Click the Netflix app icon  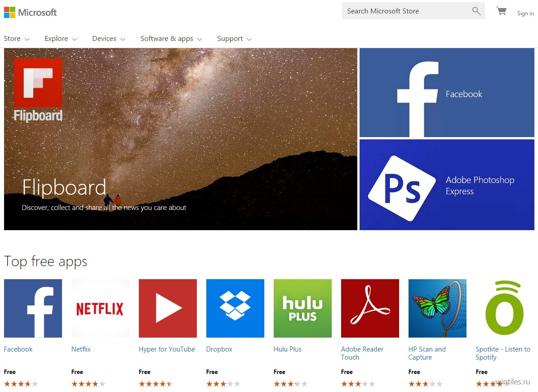[100, 308]
